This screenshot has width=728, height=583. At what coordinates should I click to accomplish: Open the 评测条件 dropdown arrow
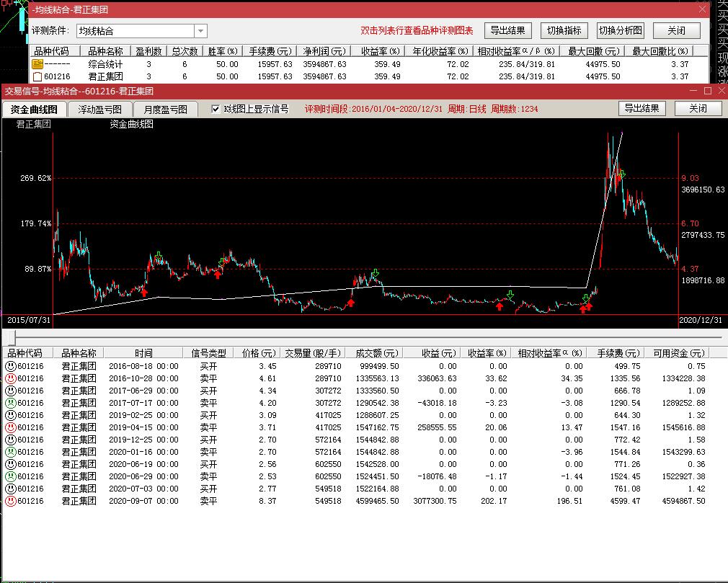200,31
